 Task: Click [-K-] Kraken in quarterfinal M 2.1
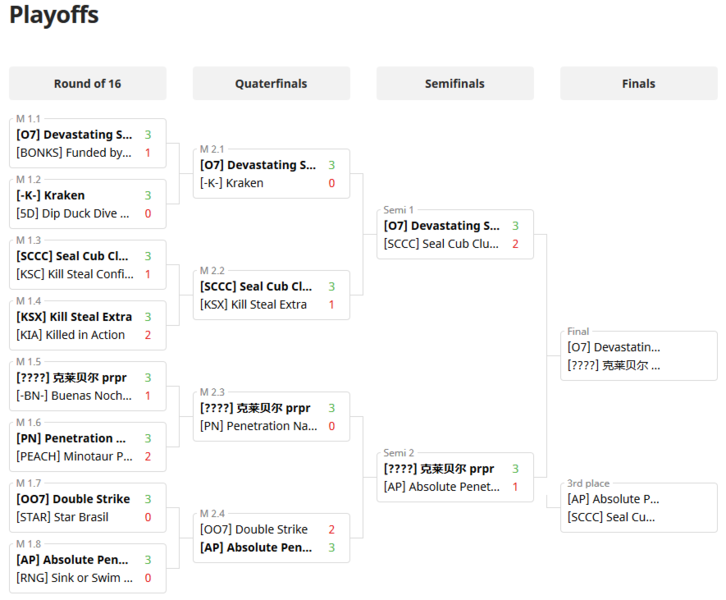click(x=232, y=183)
